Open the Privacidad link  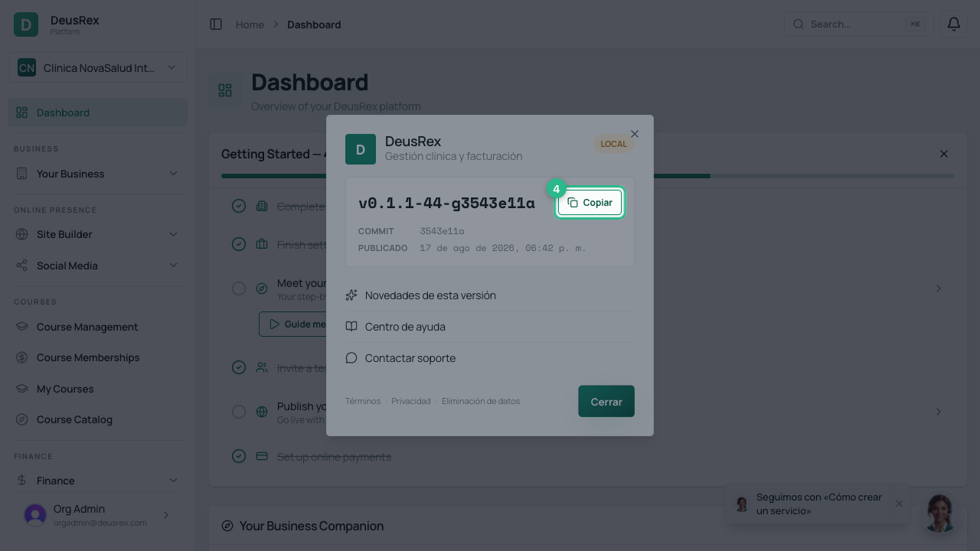(x=411, y=401)
